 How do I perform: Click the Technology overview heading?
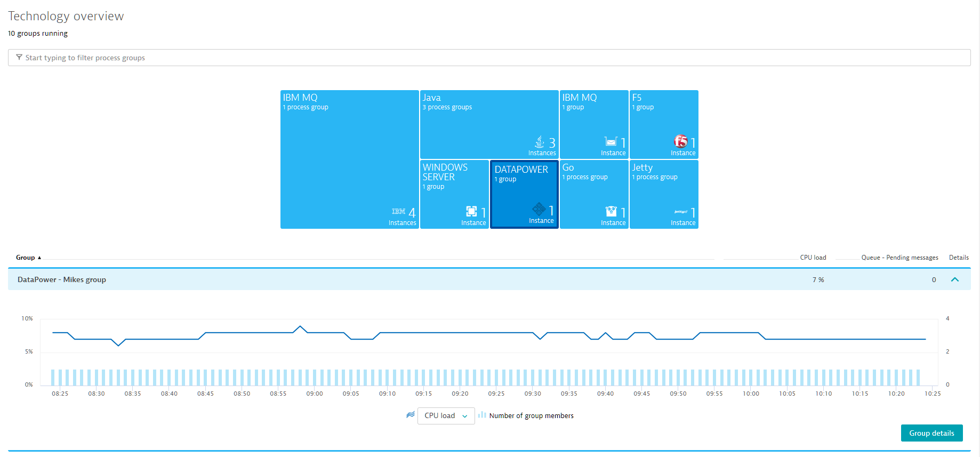click(x=66, y=16)
